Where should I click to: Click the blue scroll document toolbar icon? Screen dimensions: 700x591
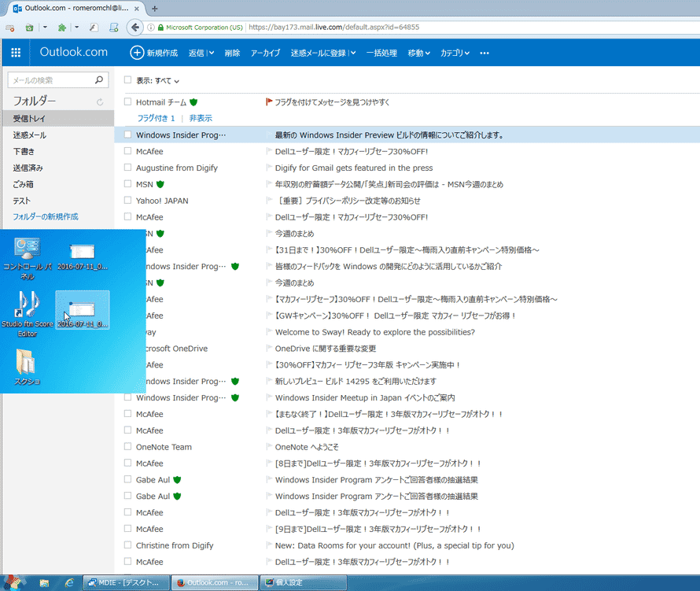[114, 28]
